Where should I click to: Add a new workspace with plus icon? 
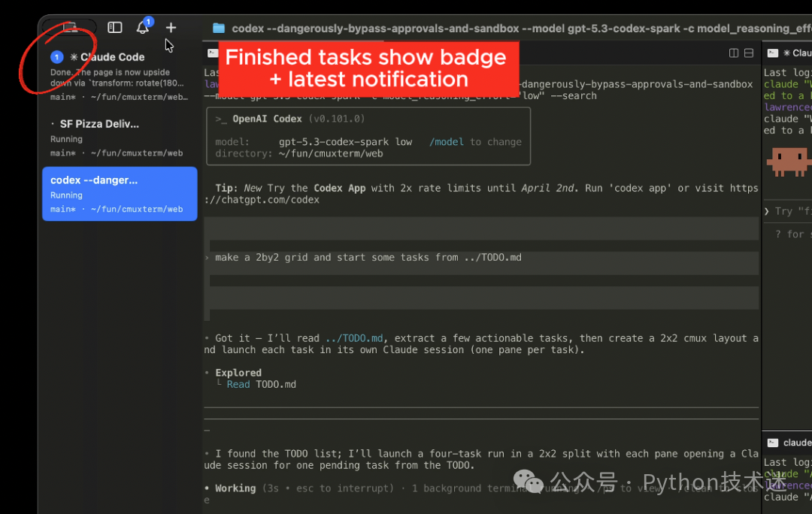[x=171, y=28]
